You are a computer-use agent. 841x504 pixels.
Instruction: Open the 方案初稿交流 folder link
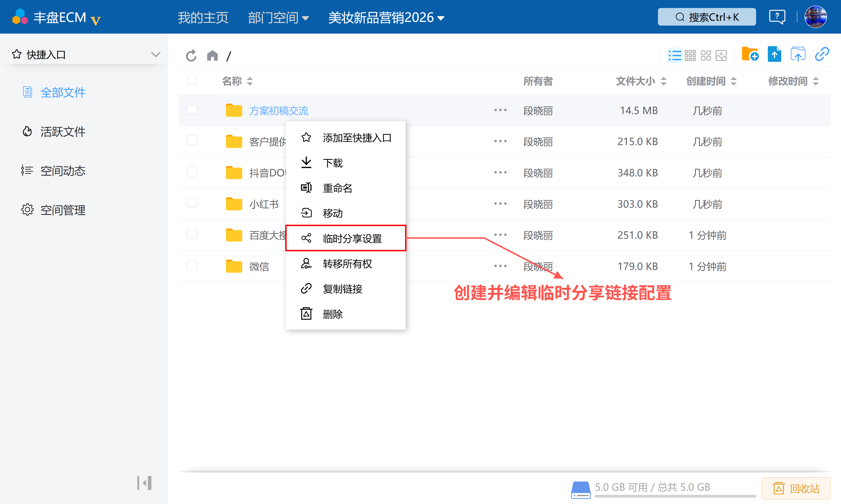(x=279, y=111)
